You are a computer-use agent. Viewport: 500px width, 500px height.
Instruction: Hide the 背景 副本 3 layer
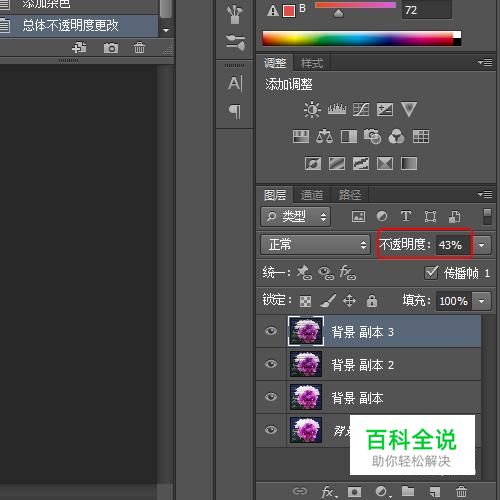[x=271, y=331]
